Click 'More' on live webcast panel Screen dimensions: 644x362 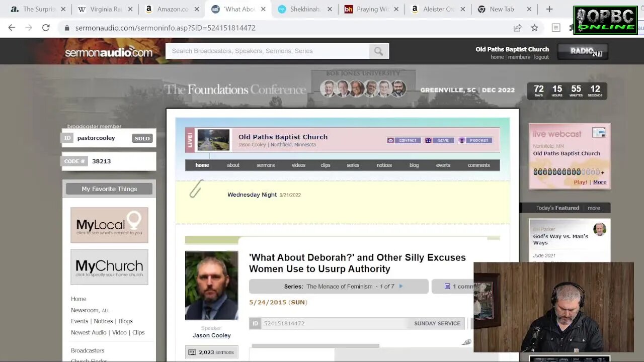pyautogui.click(x=600, y=182)
